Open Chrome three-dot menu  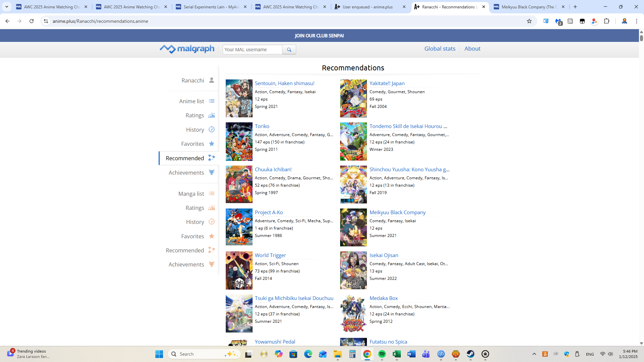coord(636,21)
